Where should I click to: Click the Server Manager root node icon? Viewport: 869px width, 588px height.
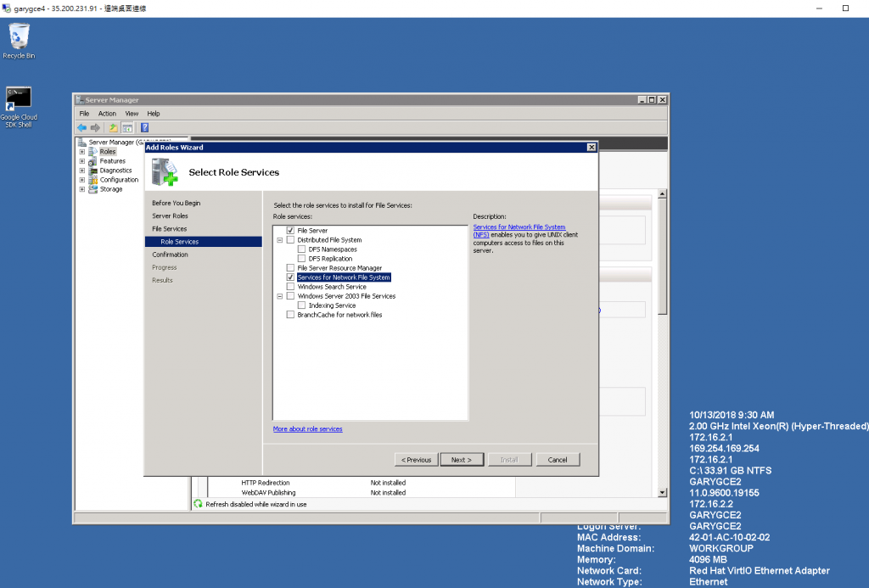click(82, 142)
